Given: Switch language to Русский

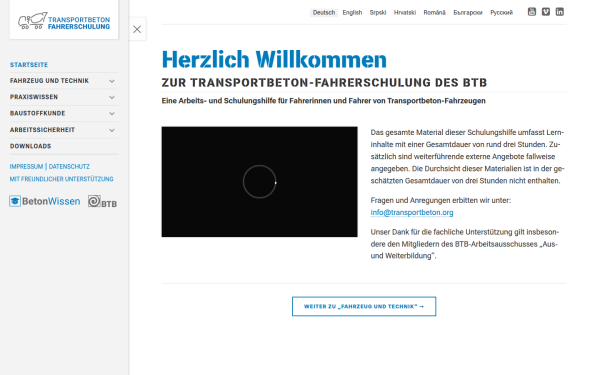Looking at the screenshot, I should click(x=501, y=12).
